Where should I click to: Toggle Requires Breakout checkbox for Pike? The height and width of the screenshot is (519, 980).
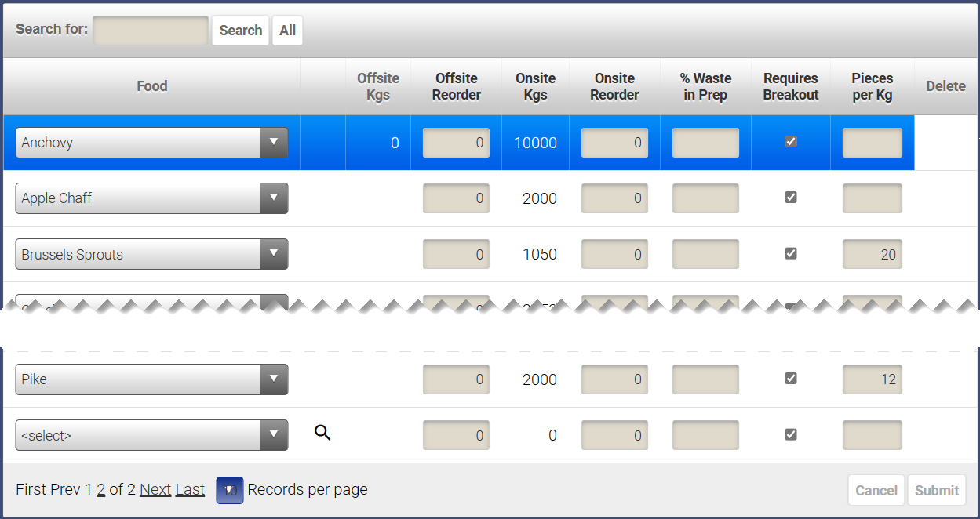[x=791, y=379]
